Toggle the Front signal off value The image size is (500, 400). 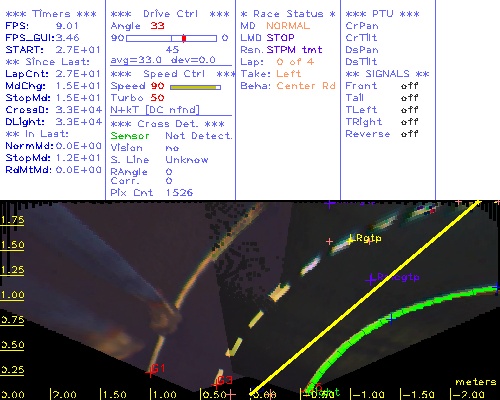pyautogui.click(x=409, y=86)
